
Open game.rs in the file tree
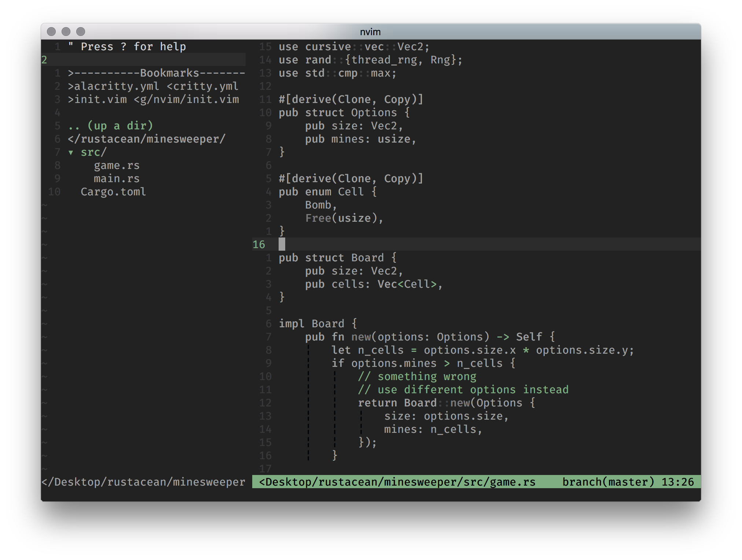(x=117, y=166)
